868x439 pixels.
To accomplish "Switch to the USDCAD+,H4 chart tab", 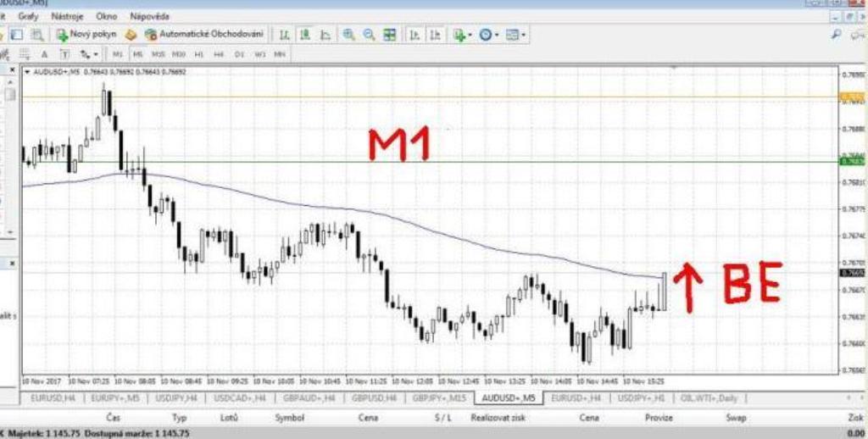I will [239, 398].
